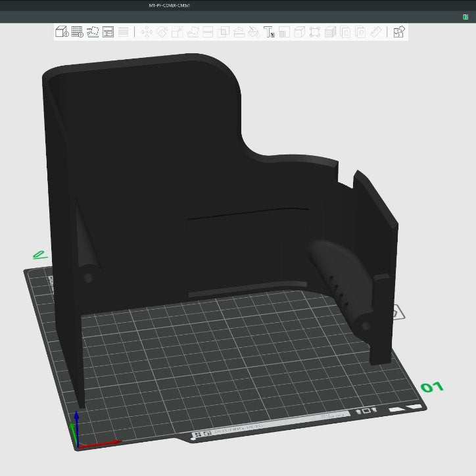Select the paint bucket Color painting tool
This screenshot has width=476, height=476.
click(x=254, y=32)
